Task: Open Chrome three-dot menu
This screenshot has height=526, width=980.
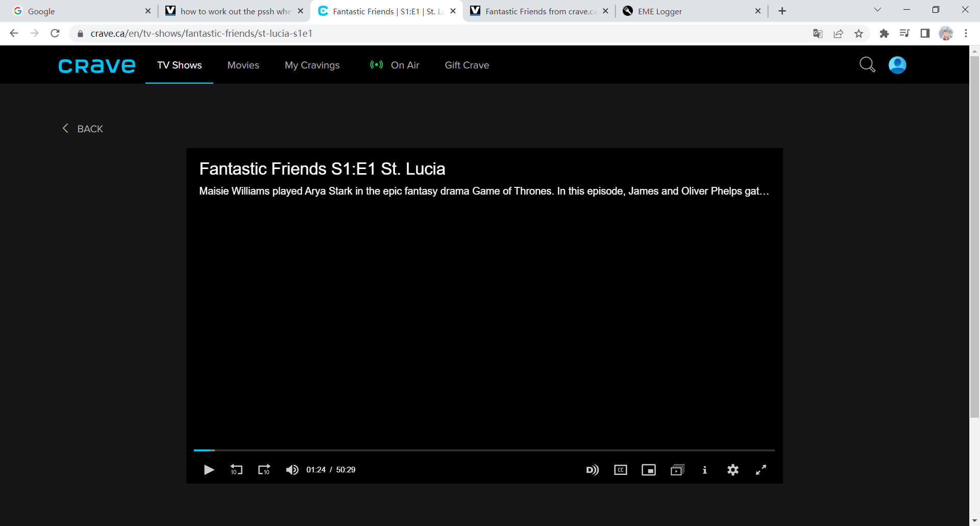Action: [966, 34]
